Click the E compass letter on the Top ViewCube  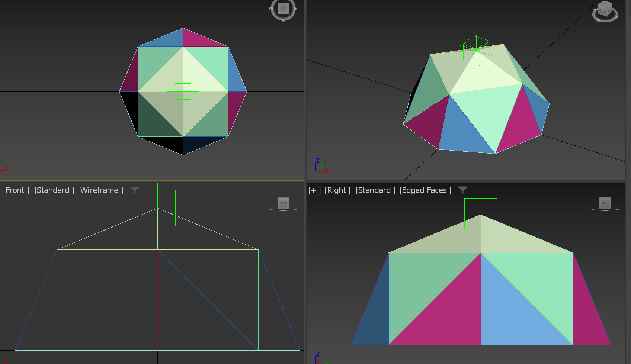[x=295, y=9]
